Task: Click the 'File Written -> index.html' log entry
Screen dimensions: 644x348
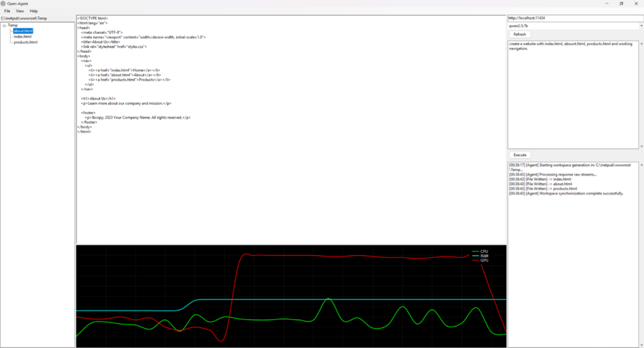Action: (x=540, y=179)
